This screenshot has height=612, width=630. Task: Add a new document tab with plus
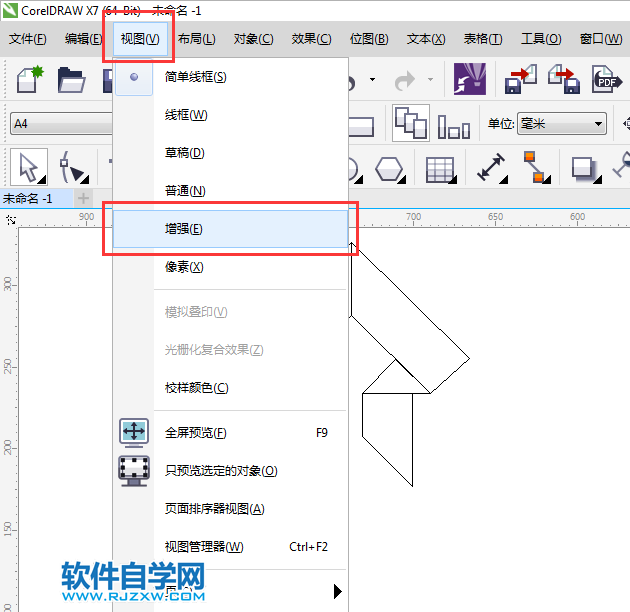[x=83, y=199]
